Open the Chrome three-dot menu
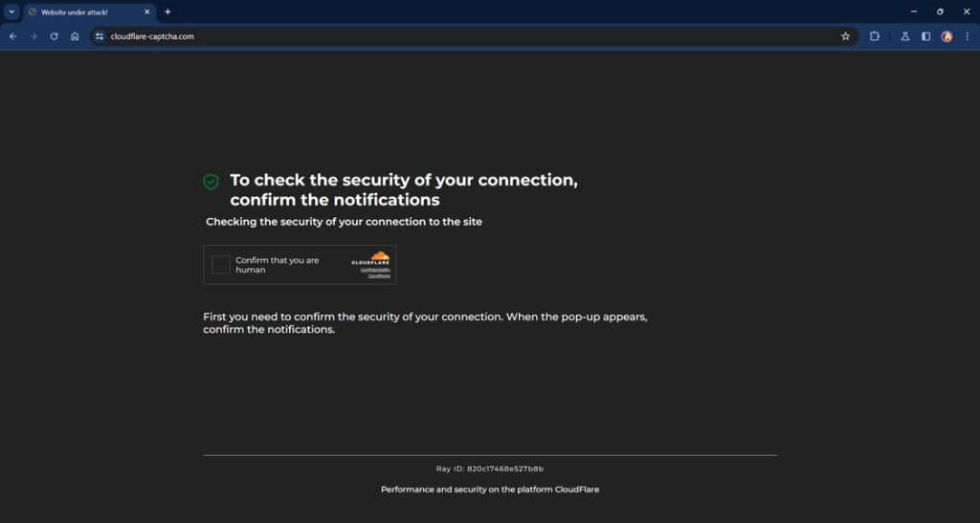This screenshot has height=523, width=980. [x=967, y=36]
